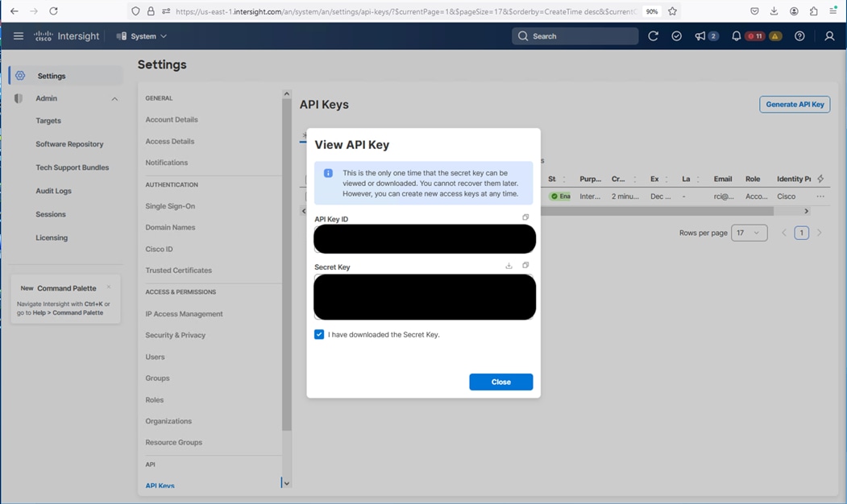
Task: Open the Rows per page dropdown
Action: coord(748,233)
